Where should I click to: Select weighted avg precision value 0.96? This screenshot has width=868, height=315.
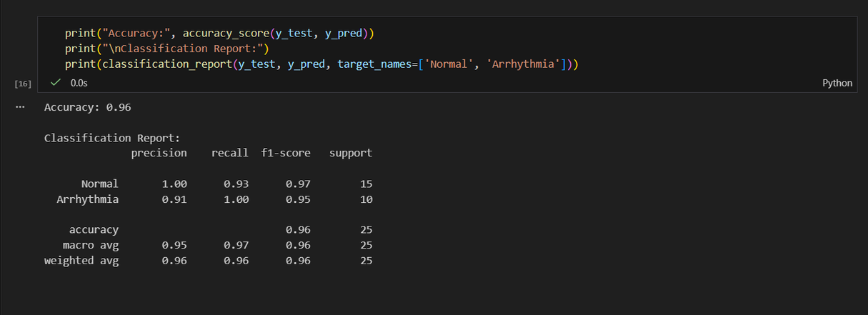click(x=174, y=261)
